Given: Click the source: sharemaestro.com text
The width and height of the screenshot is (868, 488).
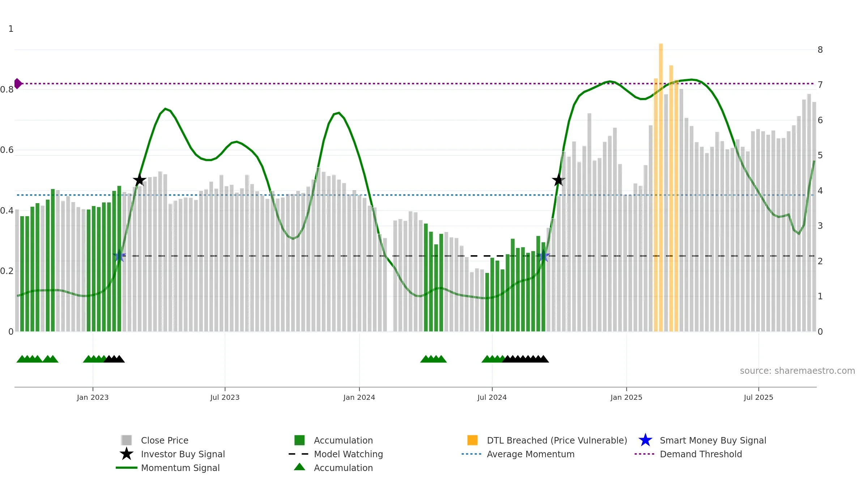Looking at the screenshot, I should pyautogui.click(x=797, y=371).
